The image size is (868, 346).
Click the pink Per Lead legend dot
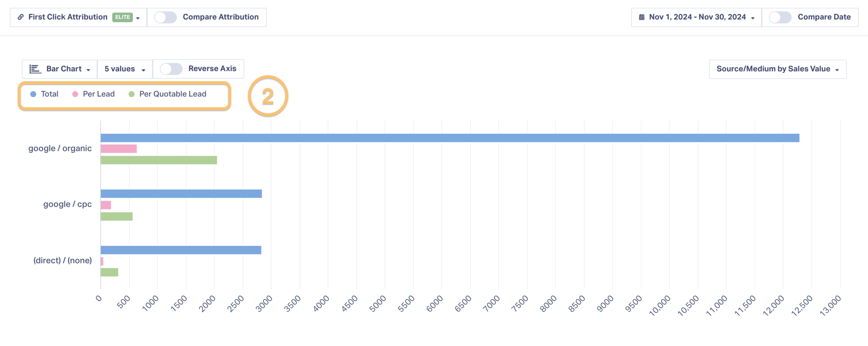tap(75, 94)
